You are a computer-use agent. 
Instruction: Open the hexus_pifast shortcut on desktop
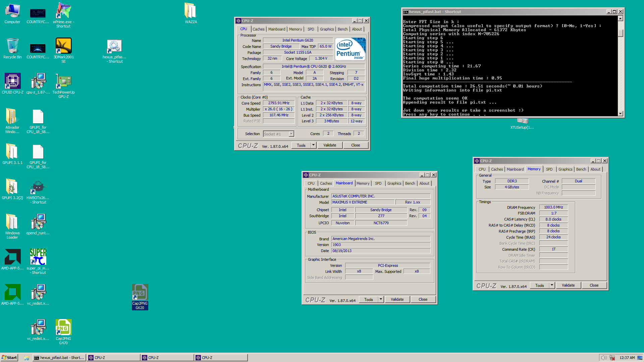tap(114, 51)
